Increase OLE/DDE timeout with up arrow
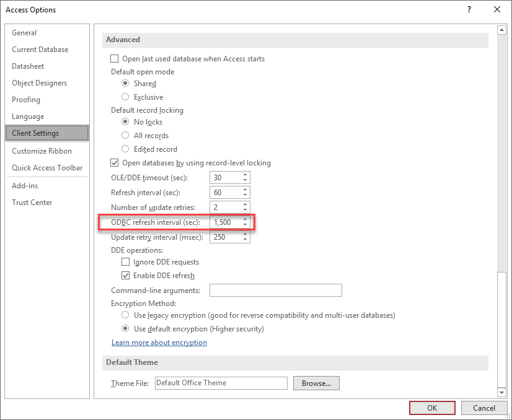The image size is (512, 420). [x=245, y=175]
